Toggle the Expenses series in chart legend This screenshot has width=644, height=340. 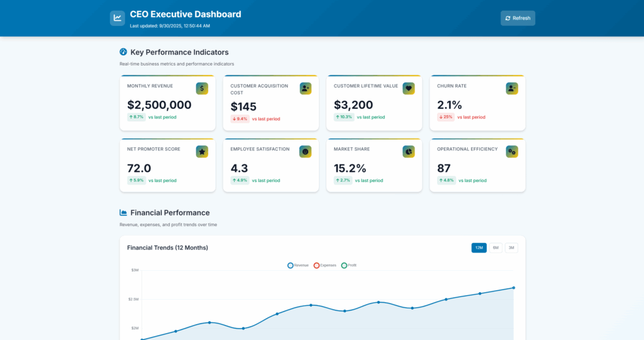(325, 266)
